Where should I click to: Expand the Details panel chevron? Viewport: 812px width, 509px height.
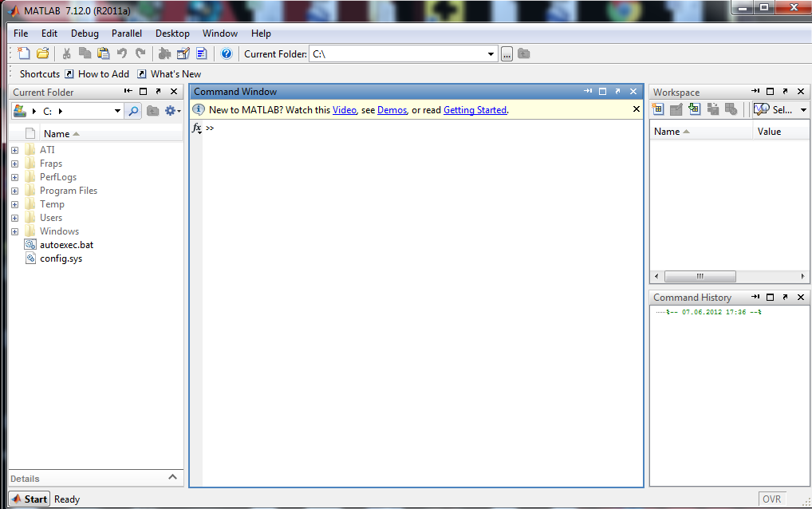(172, 477)
